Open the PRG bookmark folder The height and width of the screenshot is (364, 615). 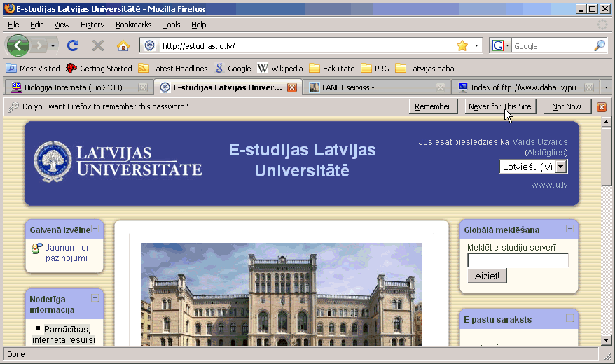click(375, 69)
